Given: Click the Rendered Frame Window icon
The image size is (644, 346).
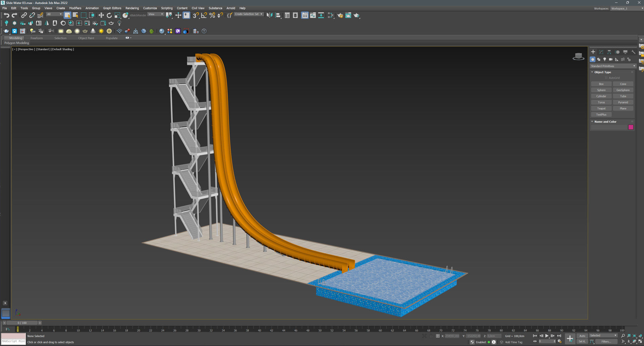Looking at the screenshot, I should pos(348,15).
